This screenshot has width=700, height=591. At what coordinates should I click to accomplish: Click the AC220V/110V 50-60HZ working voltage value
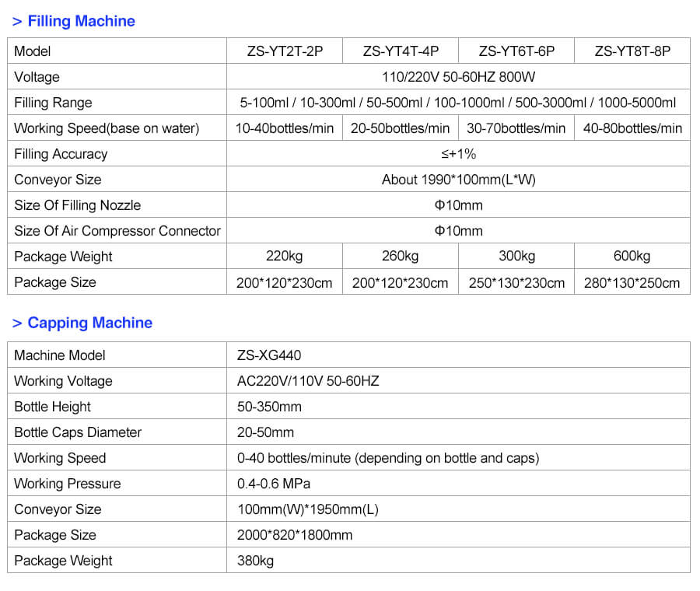click(x=308, y=381)
